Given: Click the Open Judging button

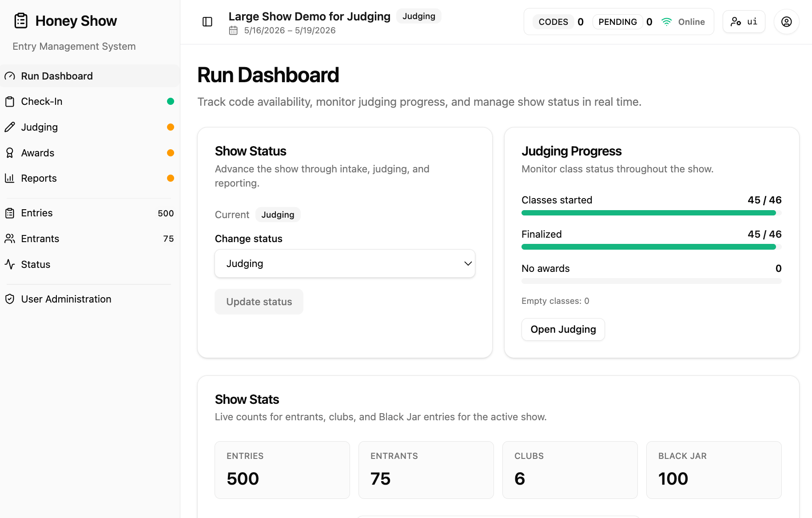Looking at the screenshot, I should click(563, 329).
